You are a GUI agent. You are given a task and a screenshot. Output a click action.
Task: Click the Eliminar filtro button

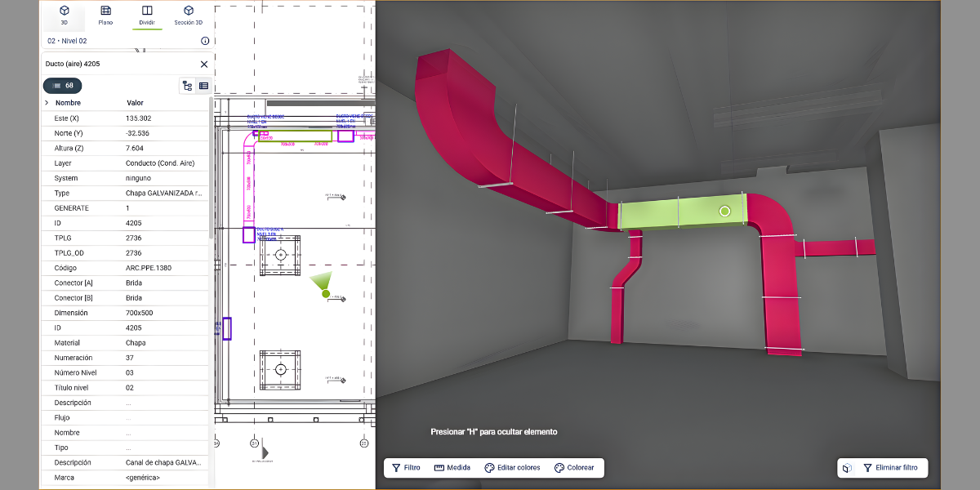pos(889,468)
